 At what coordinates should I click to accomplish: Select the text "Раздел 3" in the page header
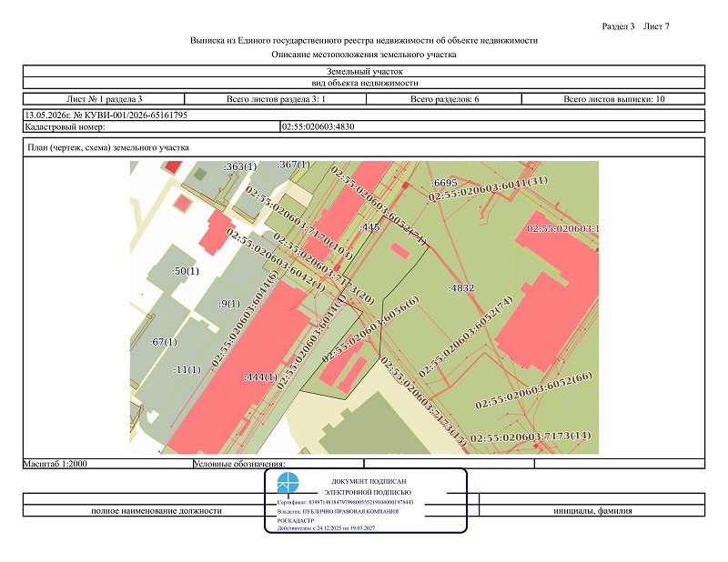[x=618, y=26]
